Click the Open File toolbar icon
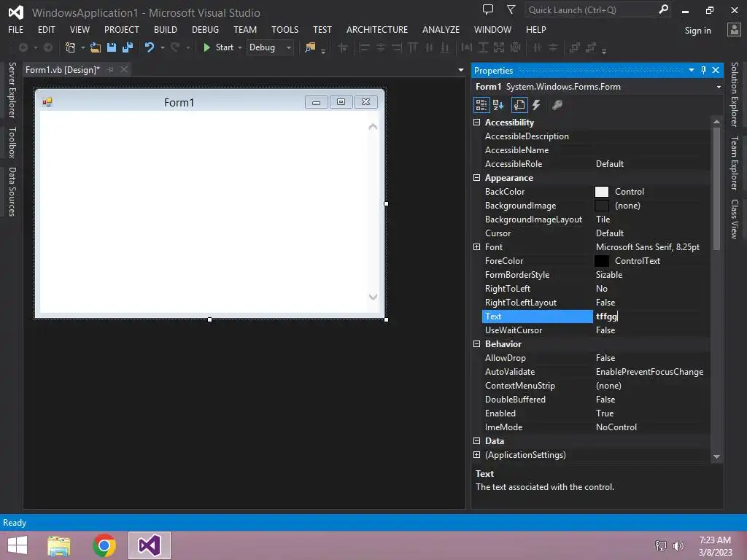 (x=96, y=47)
